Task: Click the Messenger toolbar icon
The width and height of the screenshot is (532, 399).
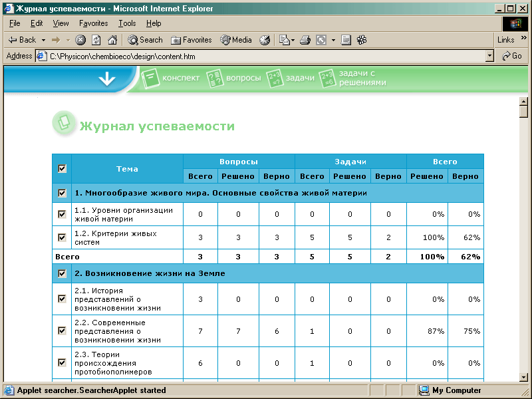Action: (362, 40)
